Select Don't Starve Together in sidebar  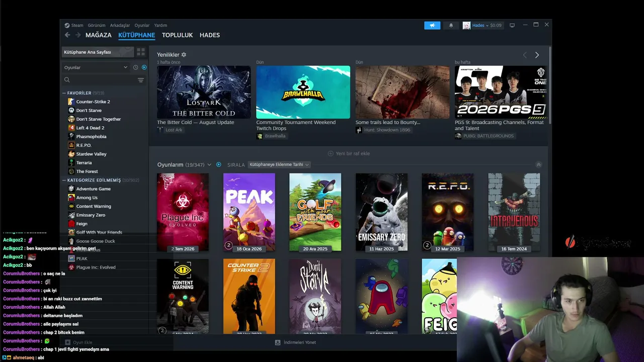tap(99, 119)
